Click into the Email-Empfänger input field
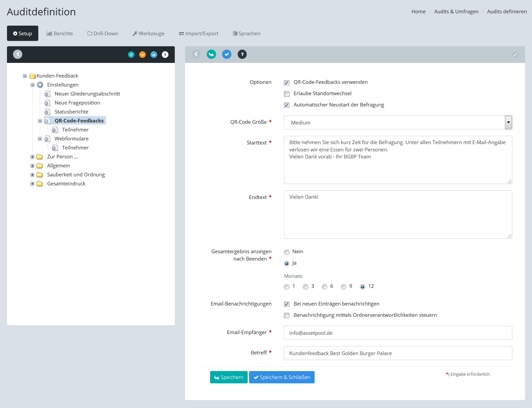Viewport: 532px width, 408px height. coord(398,333)
